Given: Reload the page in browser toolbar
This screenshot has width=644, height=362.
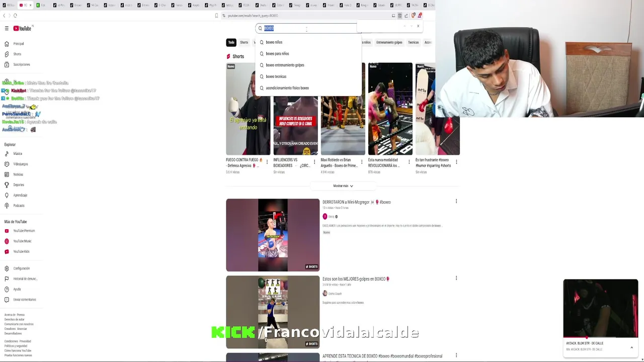Looking at the screenshot, I should 15,16.
